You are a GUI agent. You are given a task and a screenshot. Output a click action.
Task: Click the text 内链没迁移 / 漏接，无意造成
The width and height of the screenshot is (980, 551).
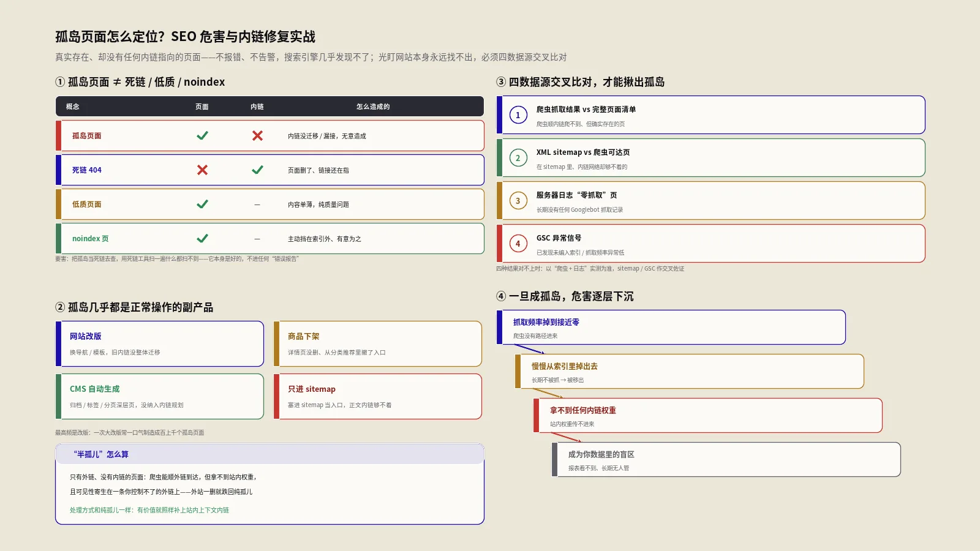327,136
